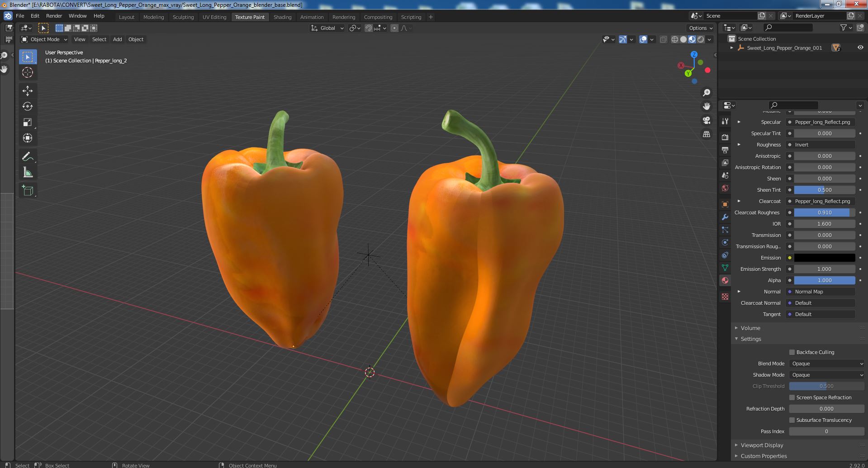Open the Physics properties tab
Screen dimensions: 868x468
click(x=725, y=242)
